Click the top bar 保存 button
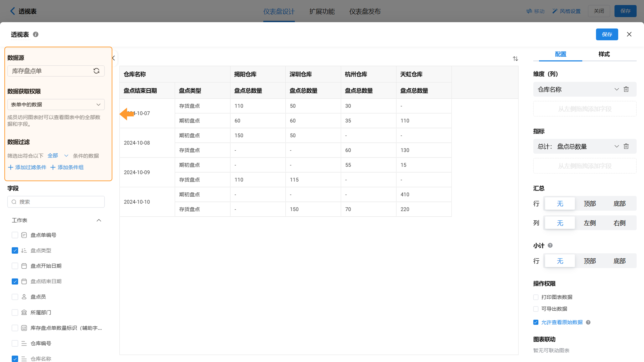 click(625, 11)
